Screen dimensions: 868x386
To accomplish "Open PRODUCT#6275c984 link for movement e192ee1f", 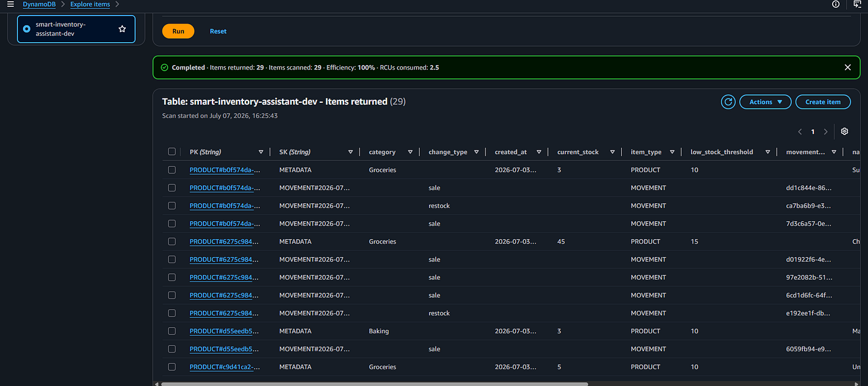I will tap(224, 313).
